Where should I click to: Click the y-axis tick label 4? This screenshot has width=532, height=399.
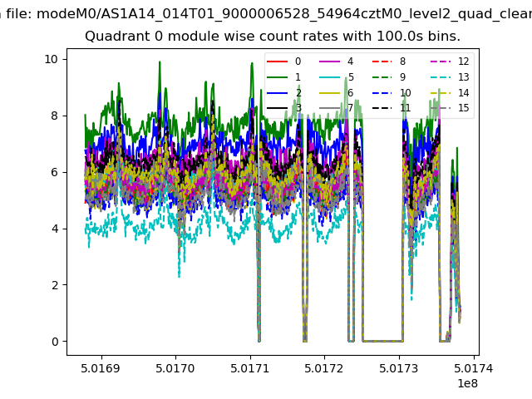tap(54, 229)
